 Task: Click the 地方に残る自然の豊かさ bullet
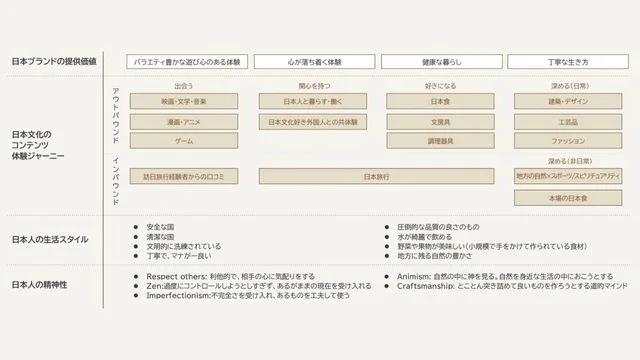pyautogui.click(x=434, y=256)
